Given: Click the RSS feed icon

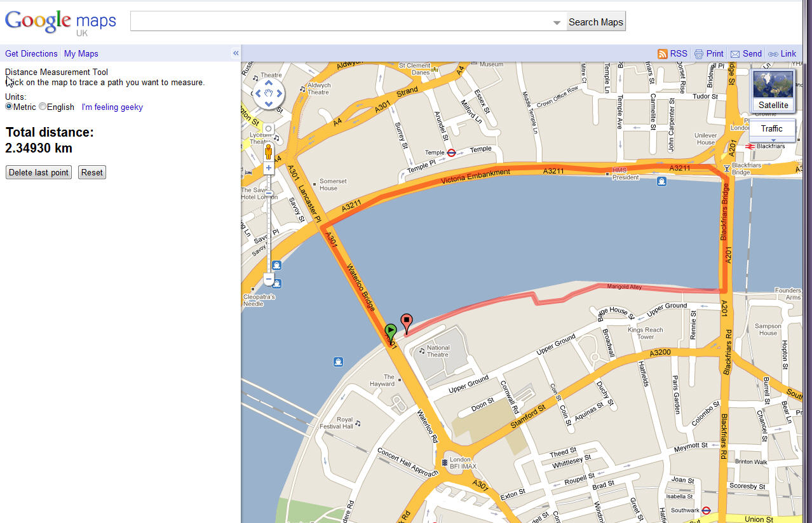Looking at the screenshot, I should (x=662, y=54).
